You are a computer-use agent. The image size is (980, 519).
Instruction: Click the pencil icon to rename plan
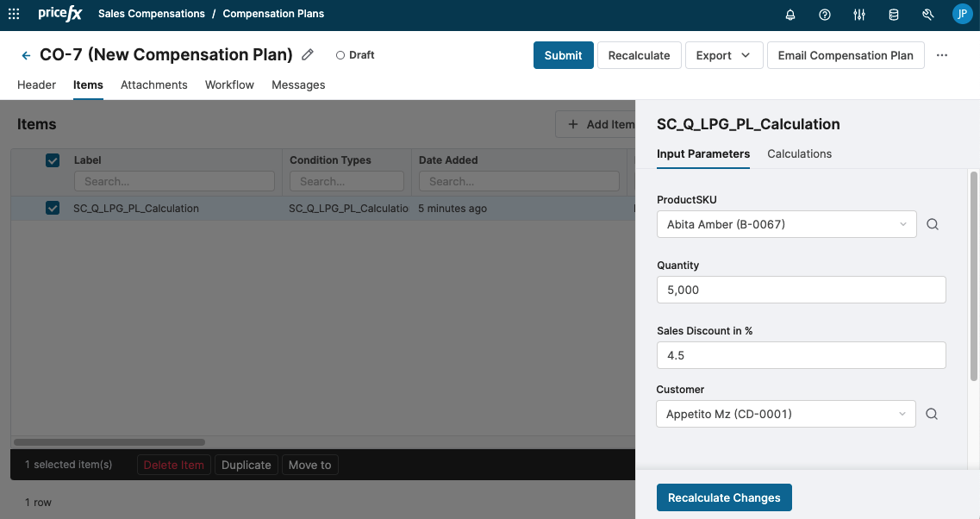(309, 55)
